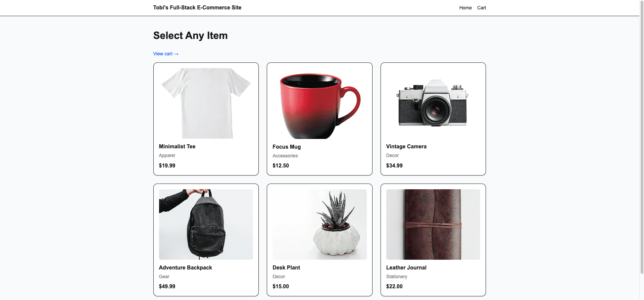Select Home in the top navigation
The height and width of the screenshot is (300, 644).
pos(465,7)
